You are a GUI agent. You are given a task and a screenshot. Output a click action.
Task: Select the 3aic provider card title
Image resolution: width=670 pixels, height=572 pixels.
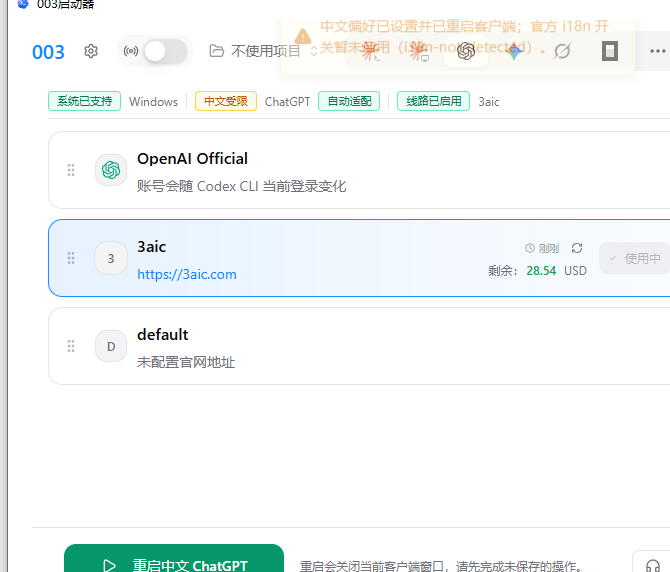(x=151, y=247)
